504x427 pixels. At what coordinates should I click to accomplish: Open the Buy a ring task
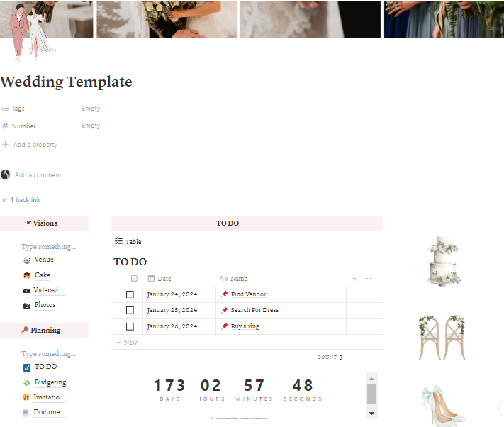pyautogui.click(x=245, y=326)
